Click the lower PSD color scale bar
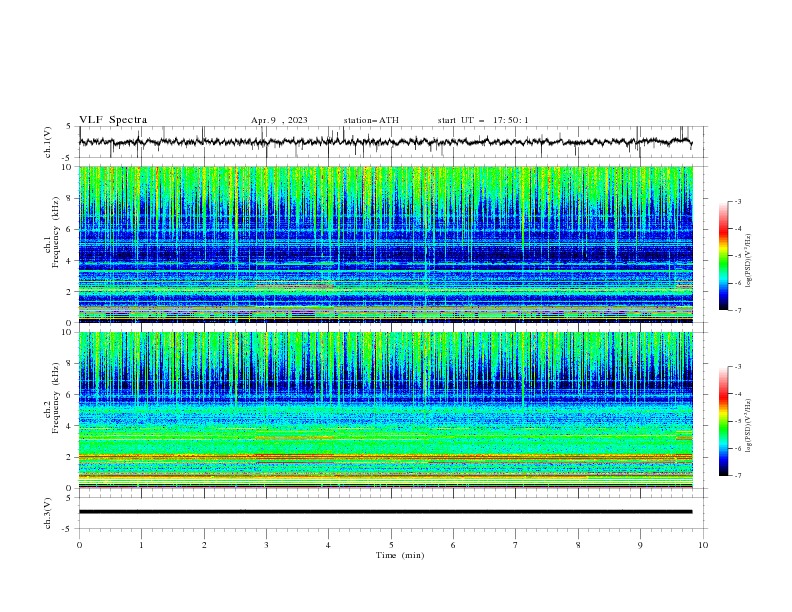This screenshot has width=792, height=612. pos(723,421)
